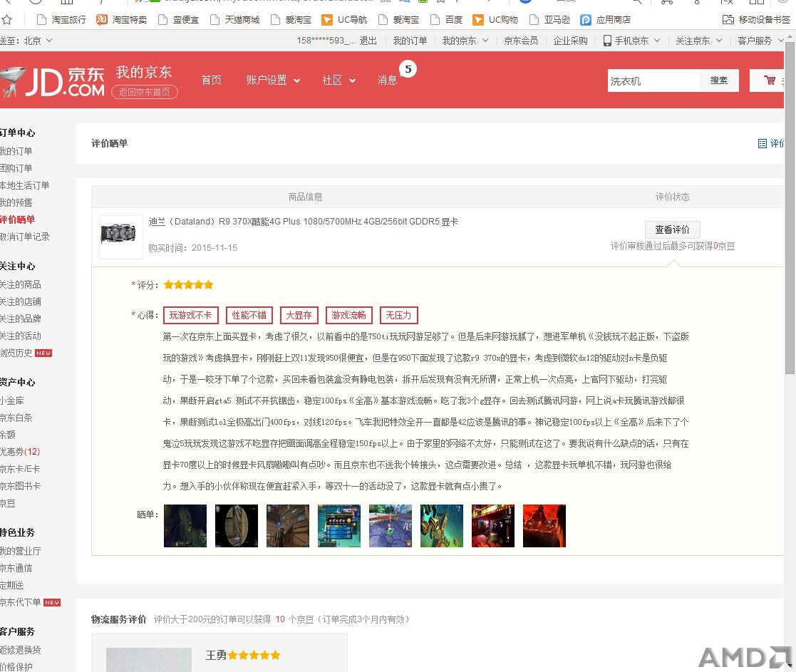Open the UC导航 bookmark
Viewport: 796px width, 672px height.
click(344, 20)
